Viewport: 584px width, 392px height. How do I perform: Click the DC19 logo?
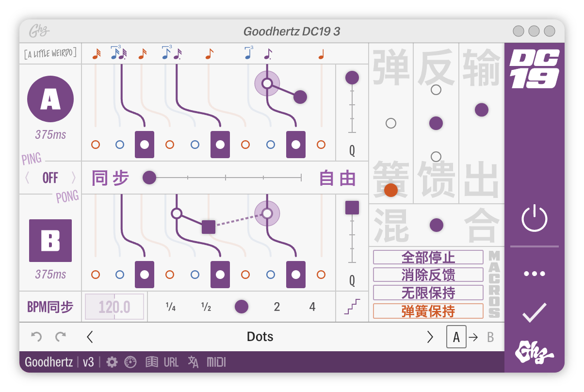(x=535, y=69)
